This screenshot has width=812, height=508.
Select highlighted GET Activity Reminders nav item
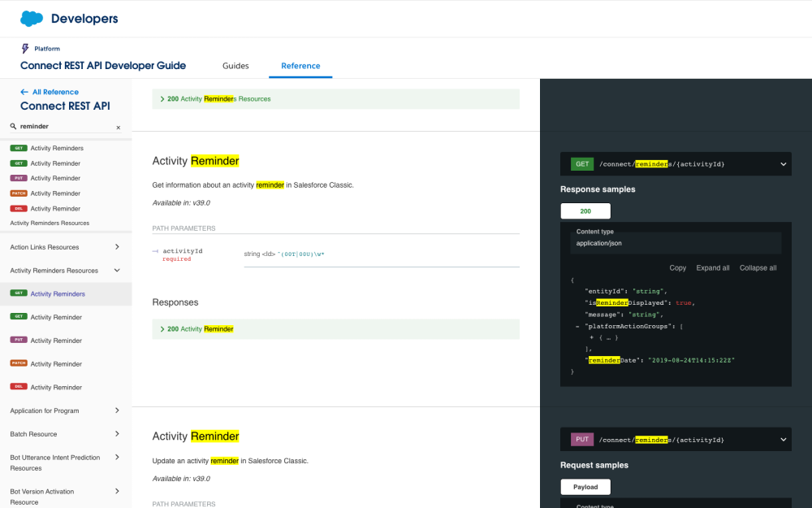(65, 294)
